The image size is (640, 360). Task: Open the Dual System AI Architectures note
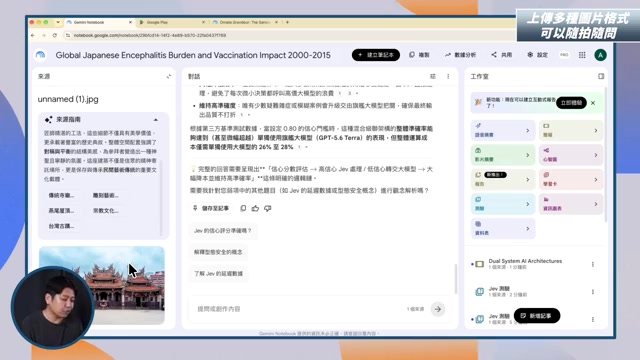pos(525,264)
